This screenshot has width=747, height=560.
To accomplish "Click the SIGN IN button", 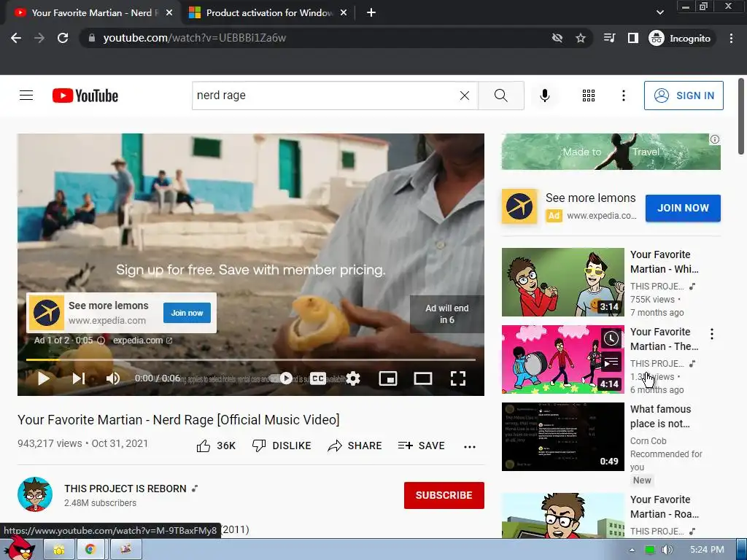I will [x=684, y=96].
